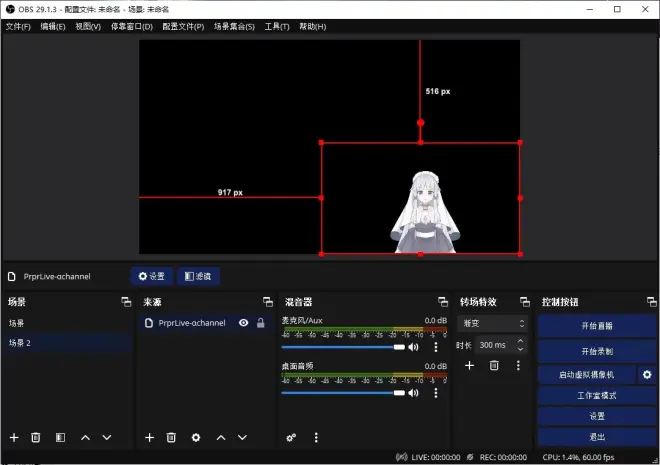Open the 停靠窗口(D) menu
Screen dimensions: 660x465
[x=132, y=27]
